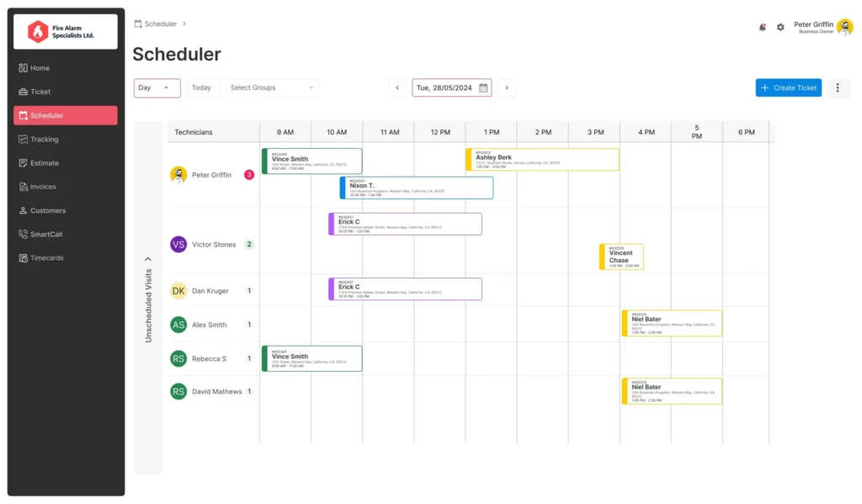862x504 pixels.
Task: Open Ashley Berk's yellow appointment card
Action: click(542, 160)
